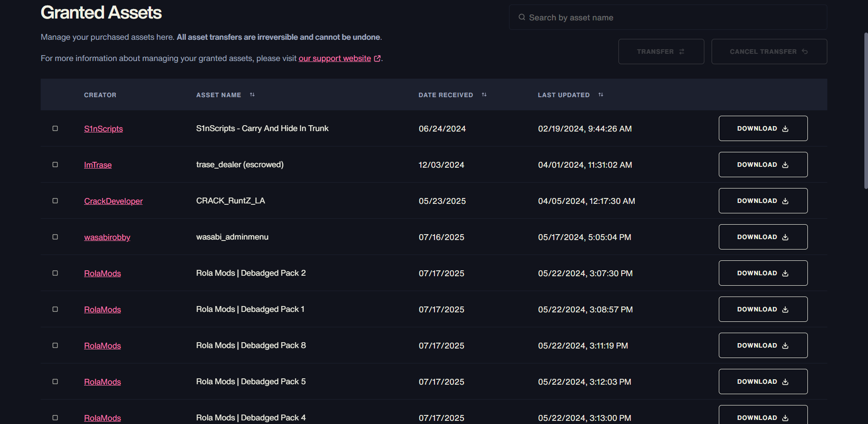The width and height of the screenshot is (868, 424).
Task: Download S1nScripts Carry And Hide In Trunk
Action: (763, 128)
